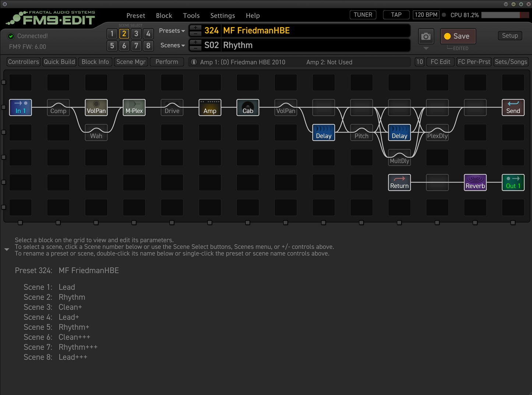The width and height of the screenshot is (532, 395).
Task: Switch to scene 3 using Scene Select
Action: click(x=136, y=34)
